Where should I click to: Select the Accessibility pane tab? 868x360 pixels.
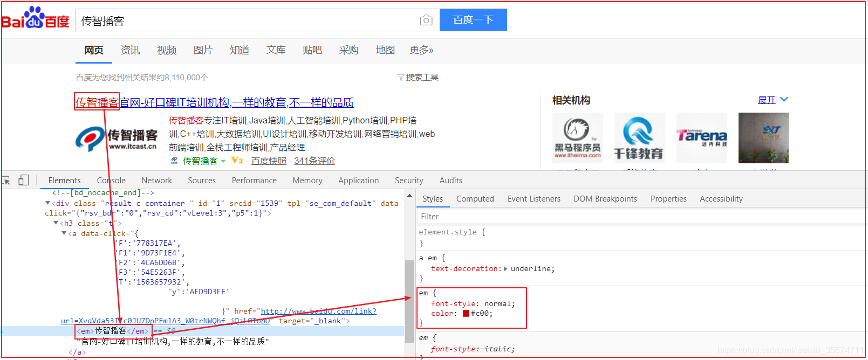(x=721, y=199)
